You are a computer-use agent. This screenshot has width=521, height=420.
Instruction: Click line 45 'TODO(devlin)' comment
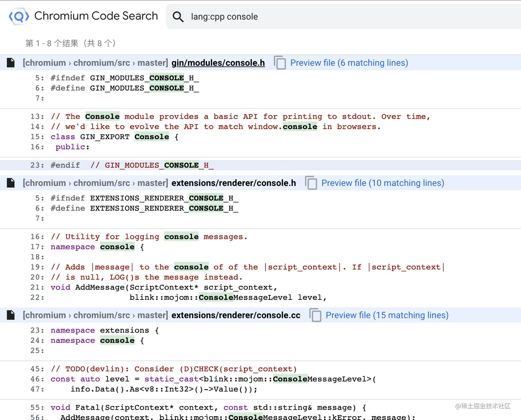174,369
